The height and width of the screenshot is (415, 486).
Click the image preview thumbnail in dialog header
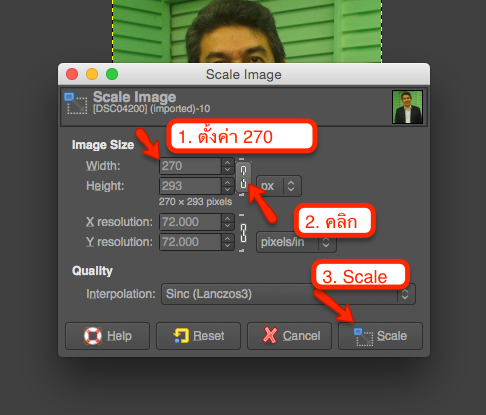tap(407, 107)
